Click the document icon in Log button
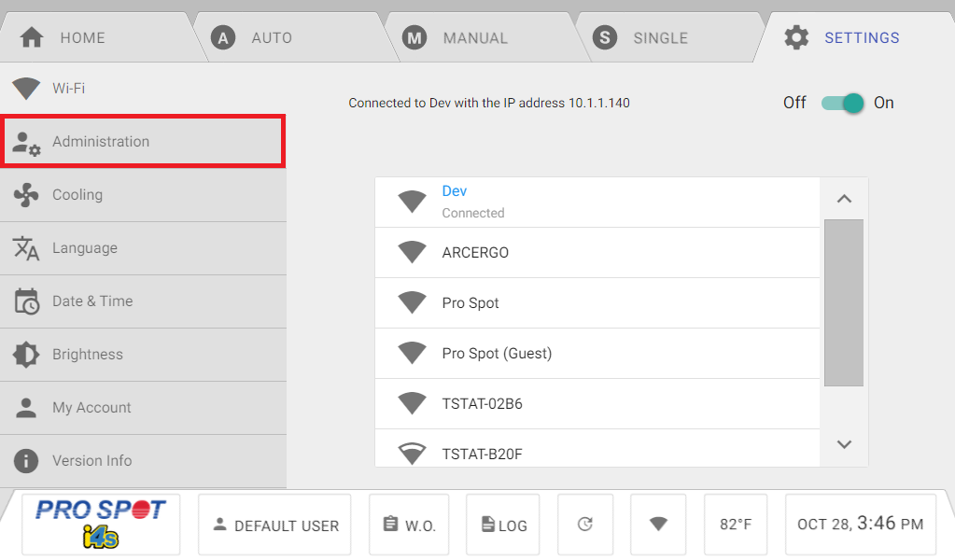The height and width of the screenshot is (560, 955). pyautogui.click(x=488, y=525)
